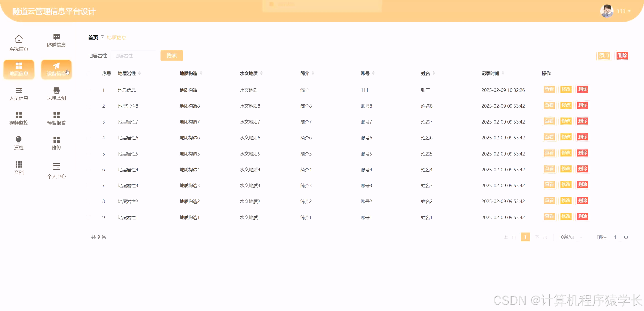644x311 pixels.
Task: Click the top-right 添加 button
Action: tap(604, 56)
